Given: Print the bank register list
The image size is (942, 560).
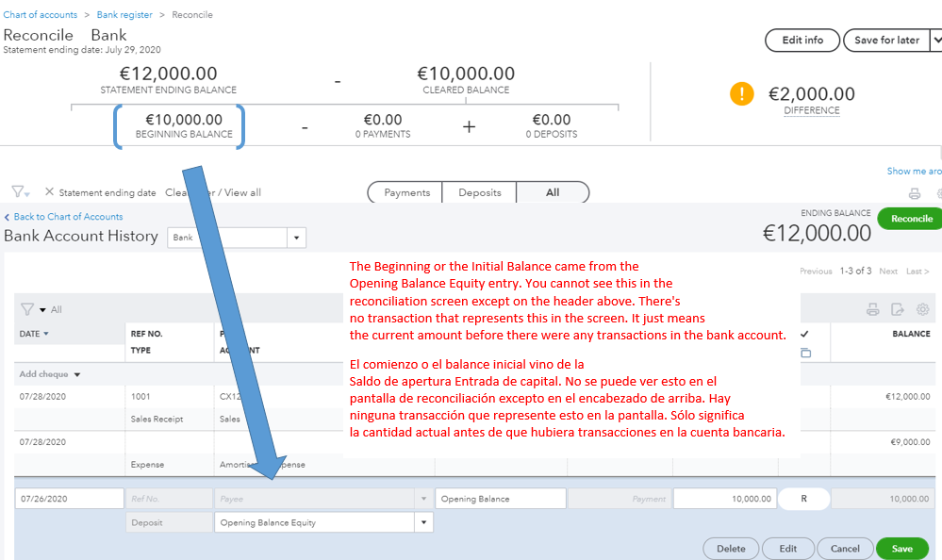Looking at the screenshot, I should (x=872, y=309).
